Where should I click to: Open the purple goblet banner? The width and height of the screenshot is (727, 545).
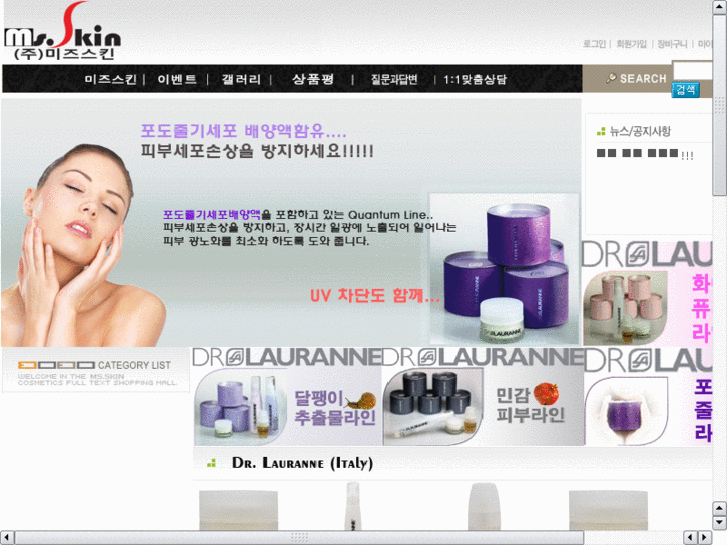(x=648, y=397)
